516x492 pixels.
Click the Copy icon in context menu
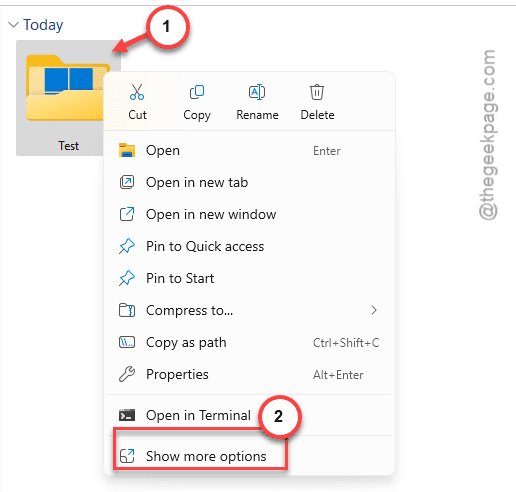coord(197,92)
